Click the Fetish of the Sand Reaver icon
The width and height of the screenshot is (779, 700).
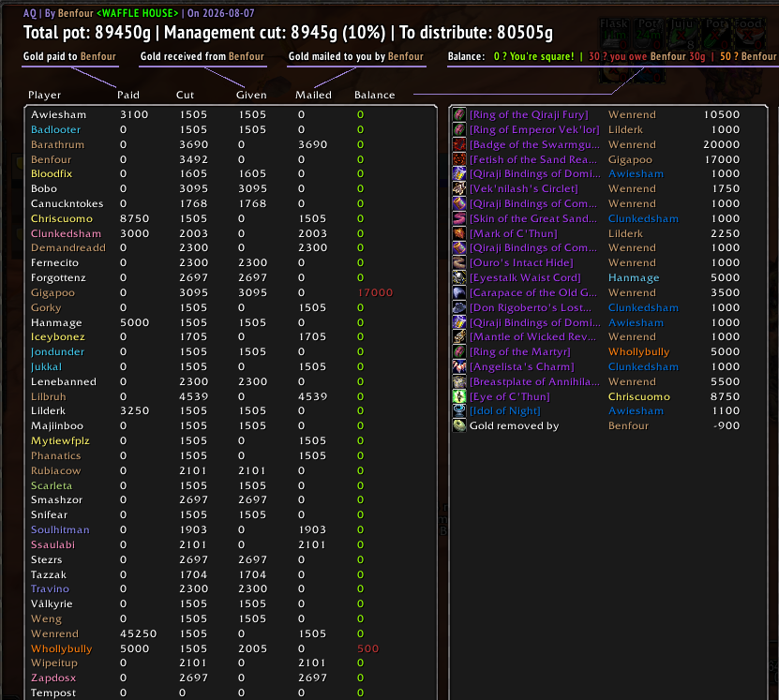[x=459, y=159]
